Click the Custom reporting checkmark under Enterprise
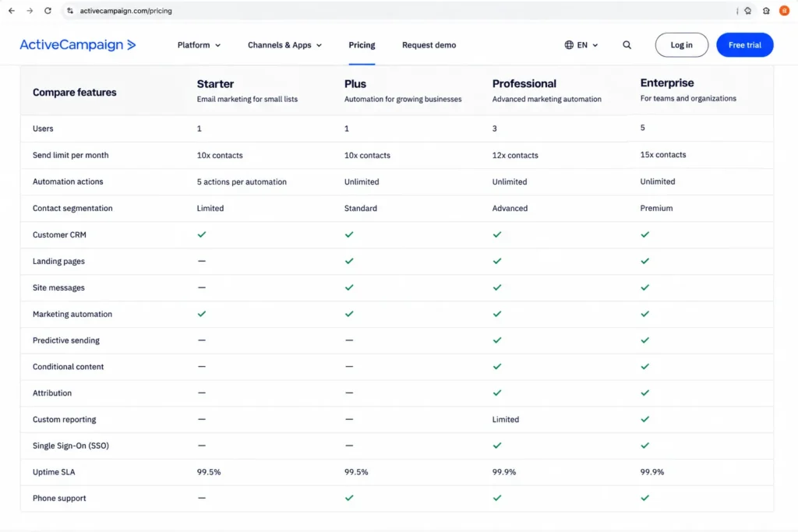The image size is (798, 532). (644, 419)
